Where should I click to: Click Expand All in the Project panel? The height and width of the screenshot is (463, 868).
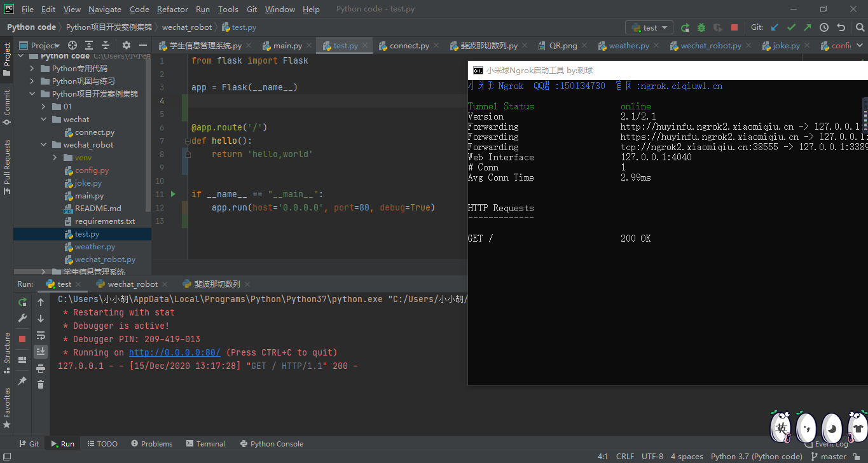pyautogui.click(x=89, y=45)
